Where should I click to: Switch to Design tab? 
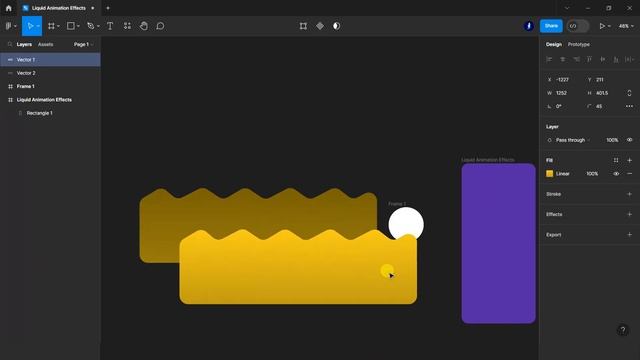pos(554,44)
